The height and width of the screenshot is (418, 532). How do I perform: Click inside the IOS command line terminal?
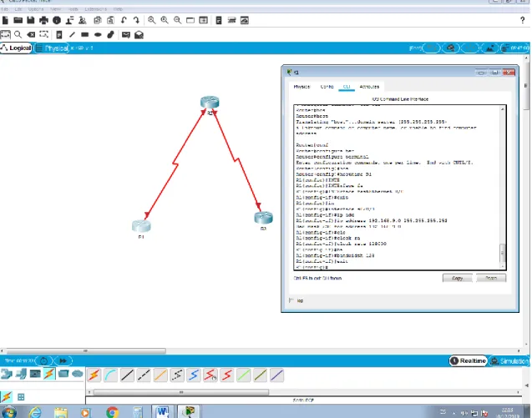[397, 188]
